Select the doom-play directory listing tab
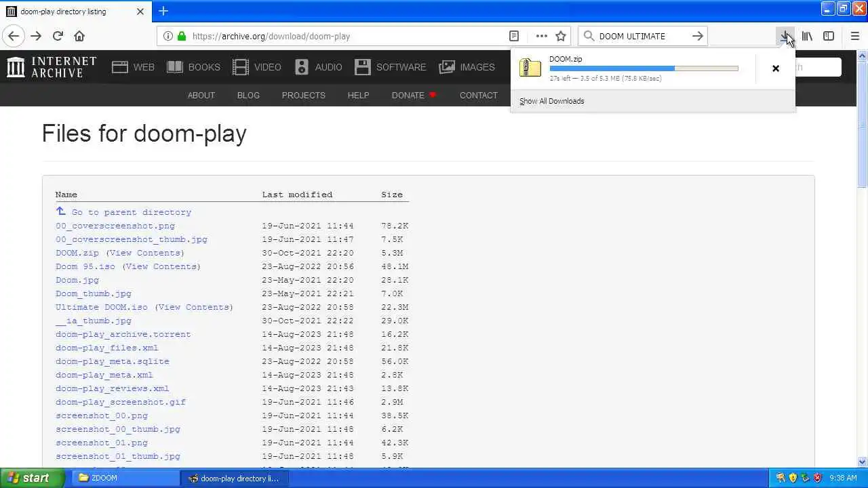 (x=75, y=12)
